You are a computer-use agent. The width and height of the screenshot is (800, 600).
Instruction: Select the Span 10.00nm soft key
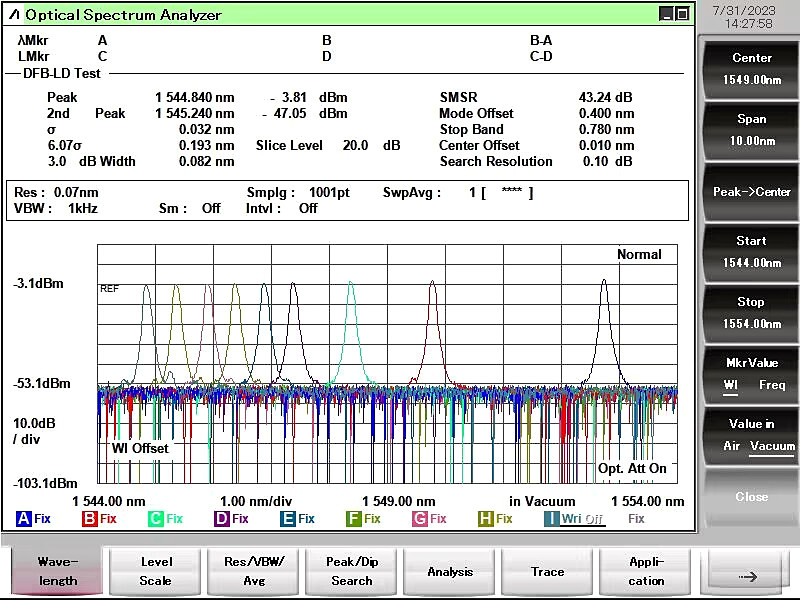click(x=752, y=130)
